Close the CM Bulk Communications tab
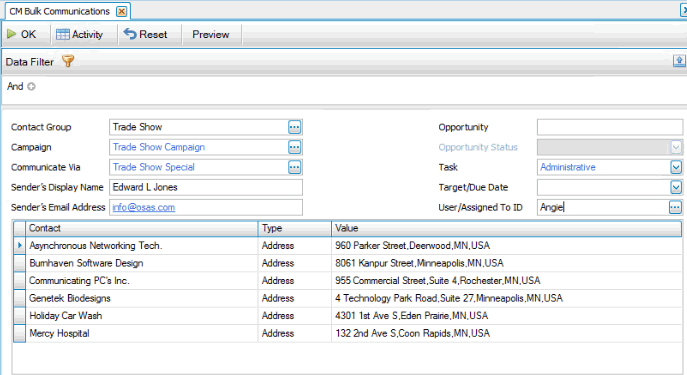The image size is (687, 375). pos(121,11)
